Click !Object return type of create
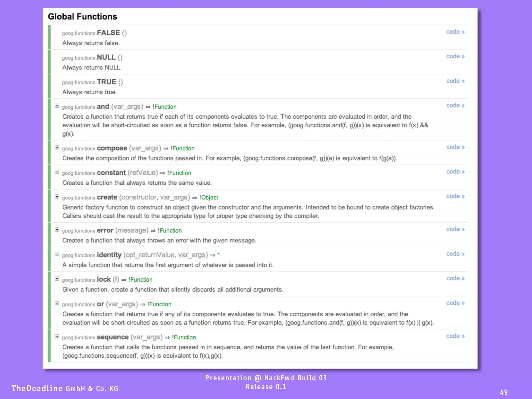The width and height of the screenshot is (532, 399). pos(209,197)
